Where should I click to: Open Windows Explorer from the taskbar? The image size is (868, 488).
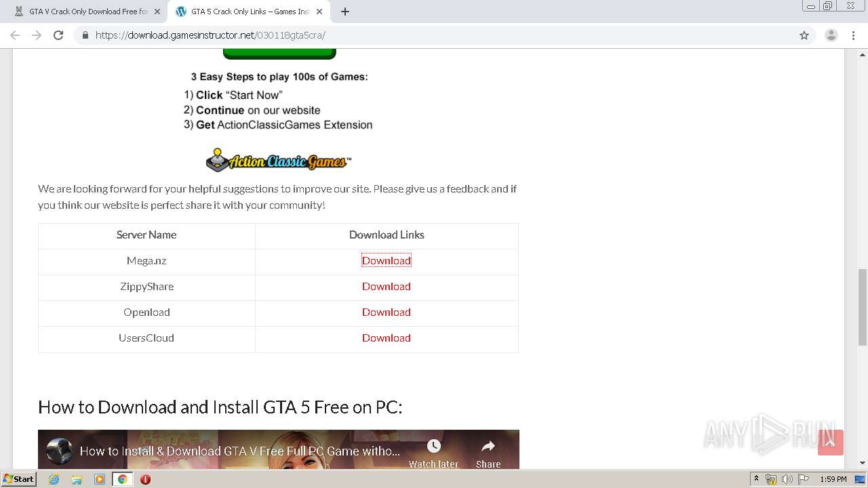tap(77, 479)
